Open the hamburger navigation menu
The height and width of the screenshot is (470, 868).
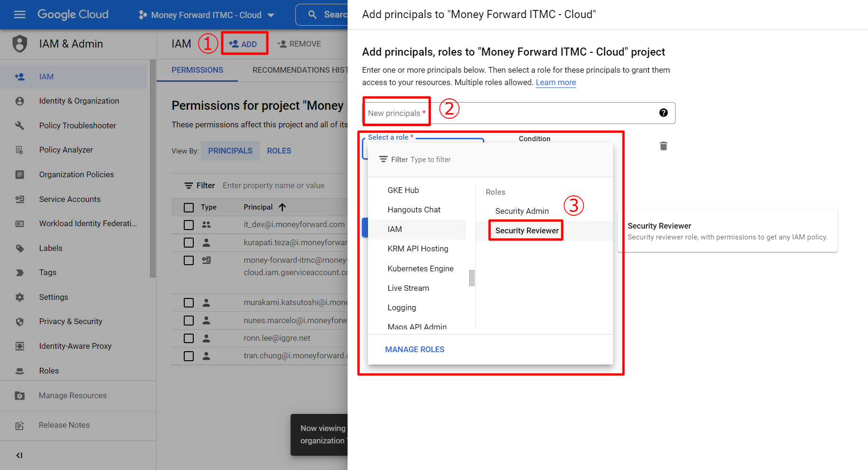19,15
